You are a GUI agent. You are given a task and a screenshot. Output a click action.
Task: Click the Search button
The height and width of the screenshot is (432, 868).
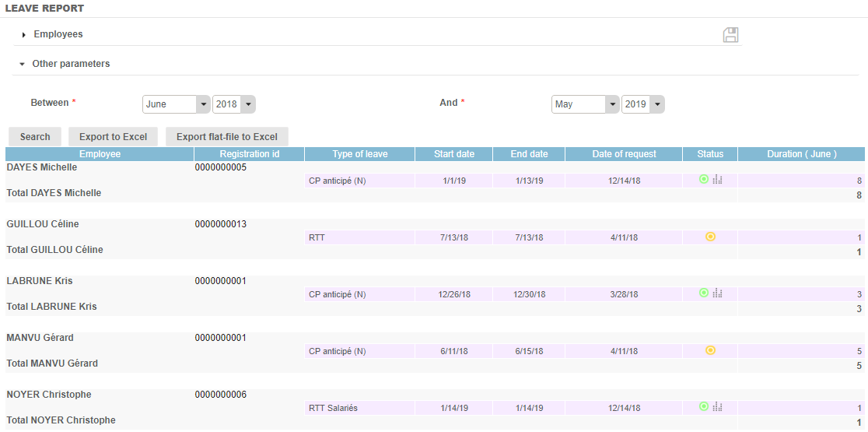pyautogui.click(x=35, y=137)
